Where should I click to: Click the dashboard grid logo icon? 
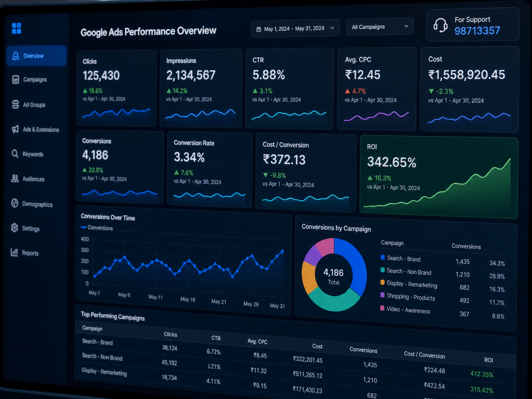17,28
